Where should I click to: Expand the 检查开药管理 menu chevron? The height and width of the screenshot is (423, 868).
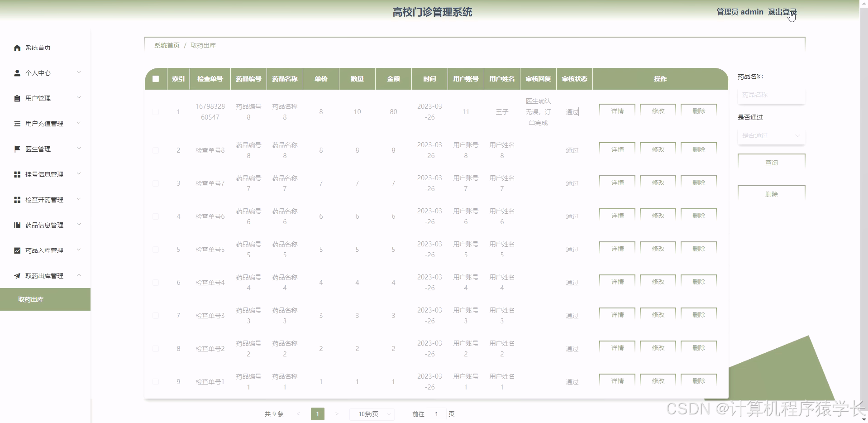point(79,199)
